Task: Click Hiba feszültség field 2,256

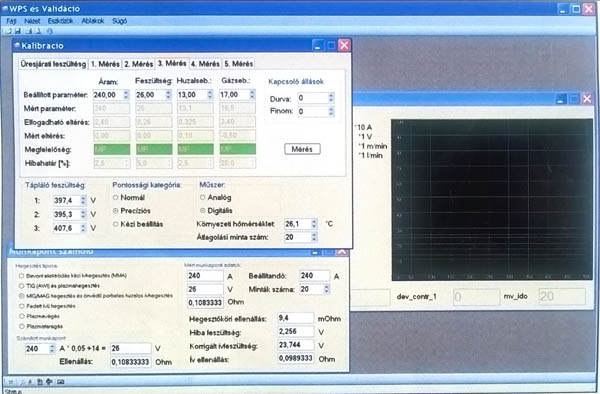Action: click(295, 332)
